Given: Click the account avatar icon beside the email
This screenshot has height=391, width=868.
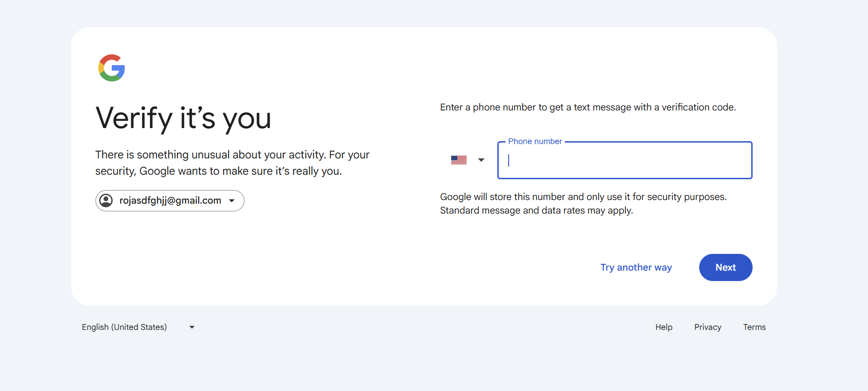Looking at the screenshot, I should tap(106, 200).
